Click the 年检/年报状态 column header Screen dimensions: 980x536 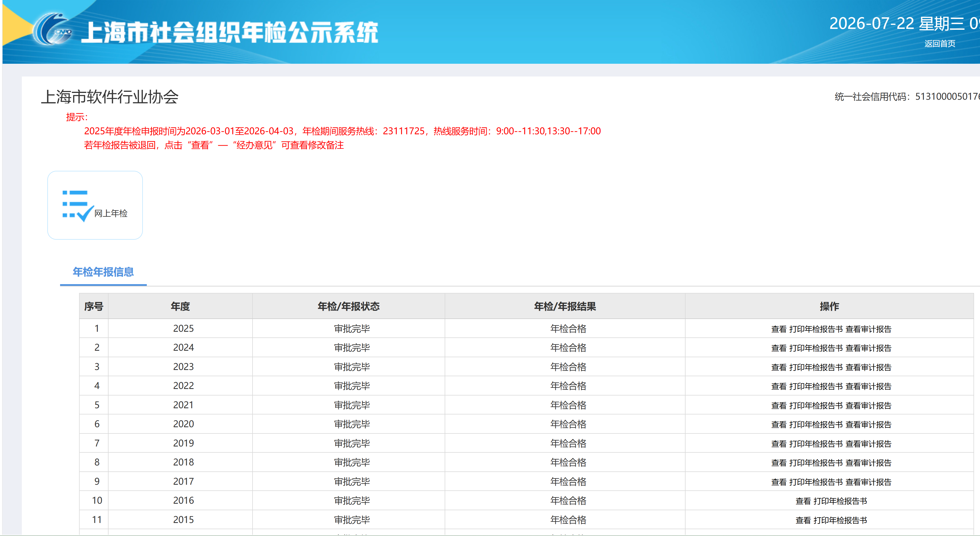point(349,306)
